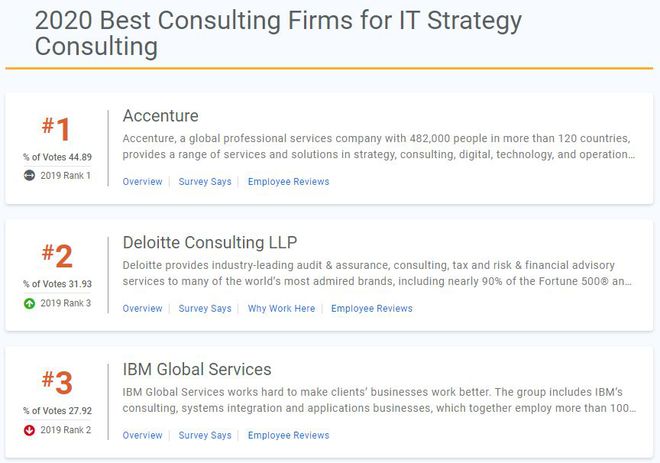View Deloitte's Employee Reviews
The image size is (660, 463).
pos(372,309)
